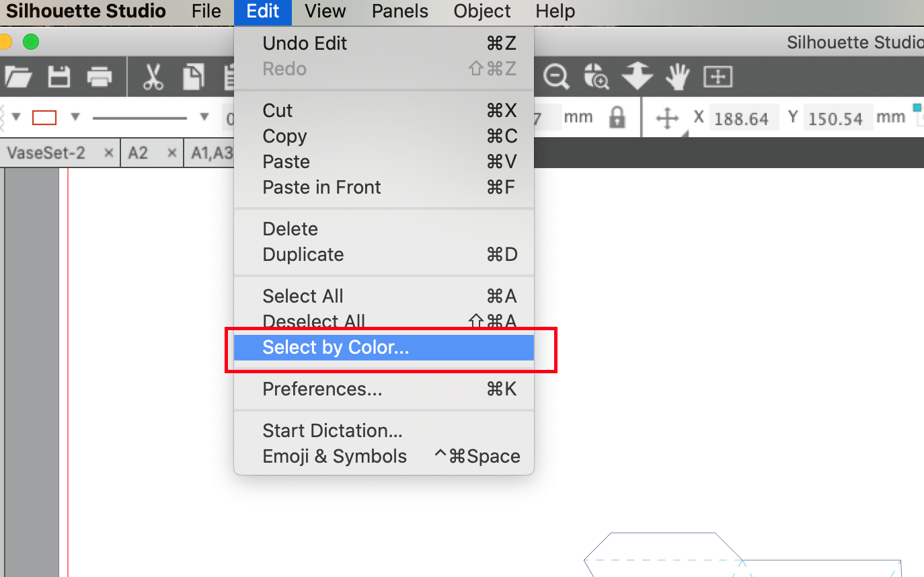Click the Fit to Page icon
The image size is (924, 577).
pos(718,77)
